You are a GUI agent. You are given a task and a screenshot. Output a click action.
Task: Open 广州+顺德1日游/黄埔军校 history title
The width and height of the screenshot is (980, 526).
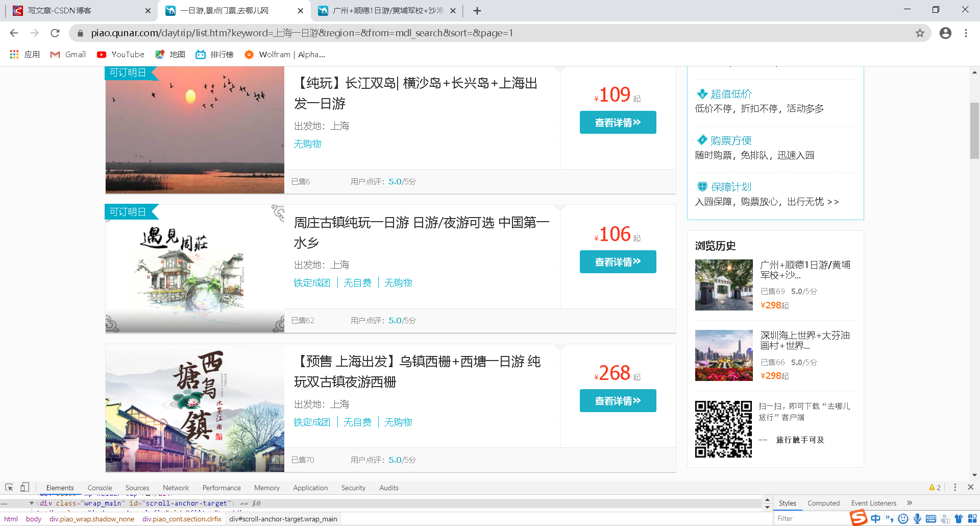pyautogui.click(x=805, y=270)
